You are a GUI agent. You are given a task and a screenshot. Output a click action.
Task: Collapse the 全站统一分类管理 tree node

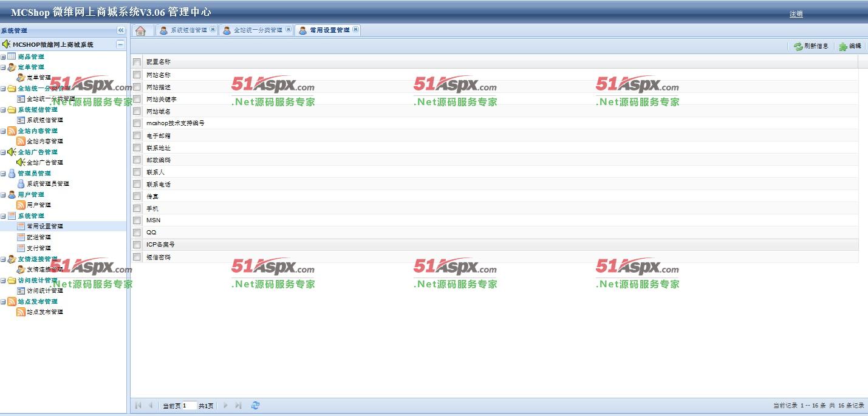(x=3, y=89)
